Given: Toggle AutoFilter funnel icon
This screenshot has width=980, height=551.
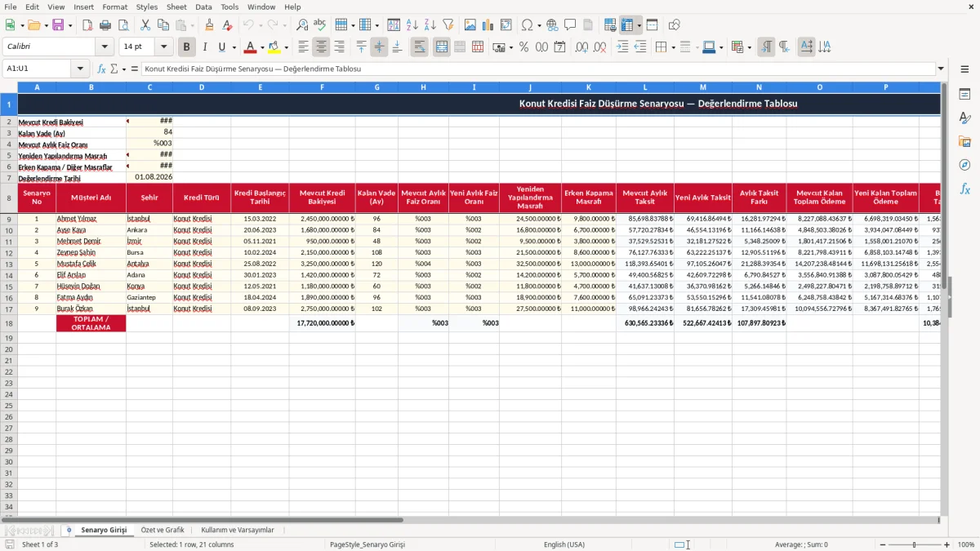Looking at the screenshot, I should point(448,25).
